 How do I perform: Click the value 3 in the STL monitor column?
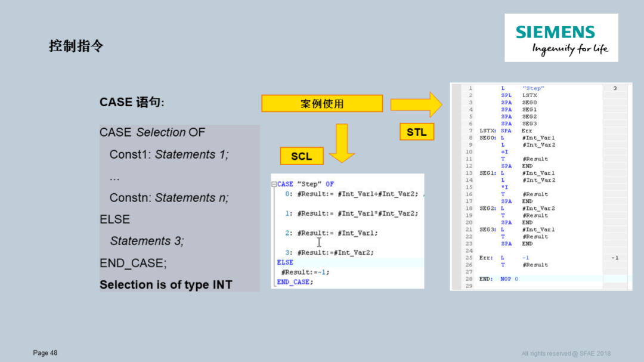616,88
